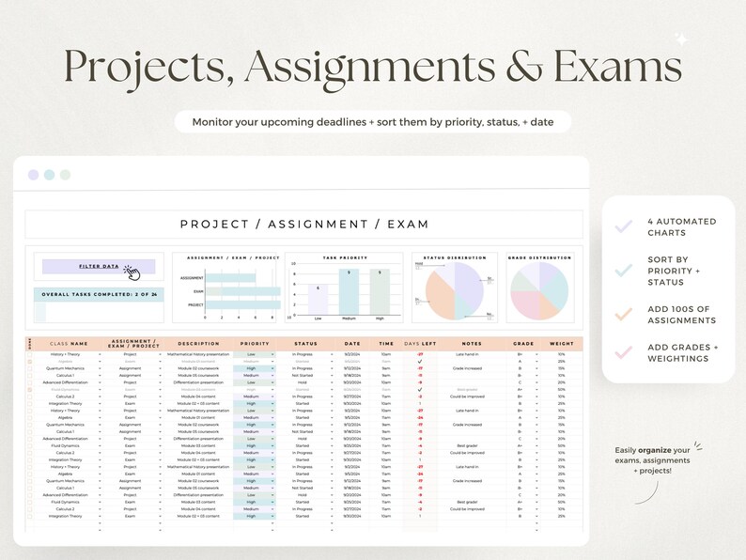Image resolution: width=746 pixels, height=560 pixels.
Task: Click '4 Automated Charts' feature text
Action: click(x=682, y=227)
